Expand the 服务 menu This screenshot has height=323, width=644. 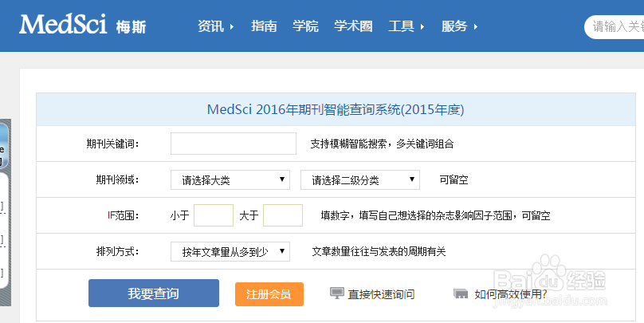pos(454,26)
